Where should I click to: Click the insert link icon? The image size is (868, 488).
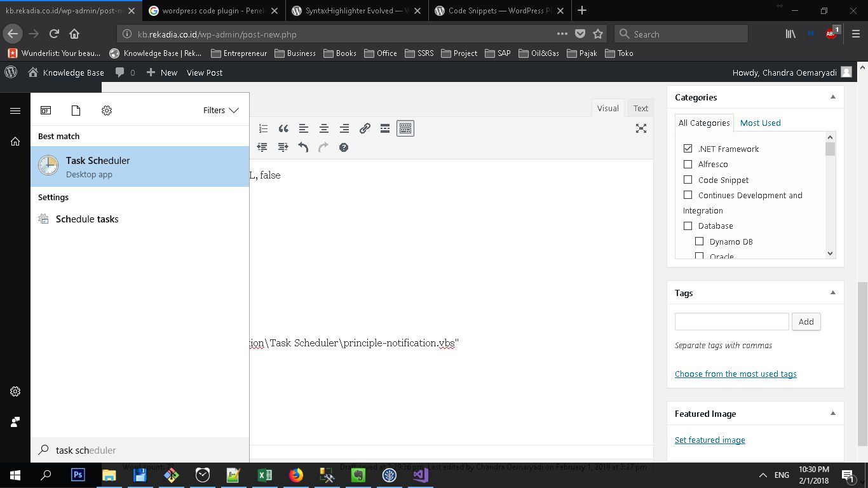pos(365,128)
